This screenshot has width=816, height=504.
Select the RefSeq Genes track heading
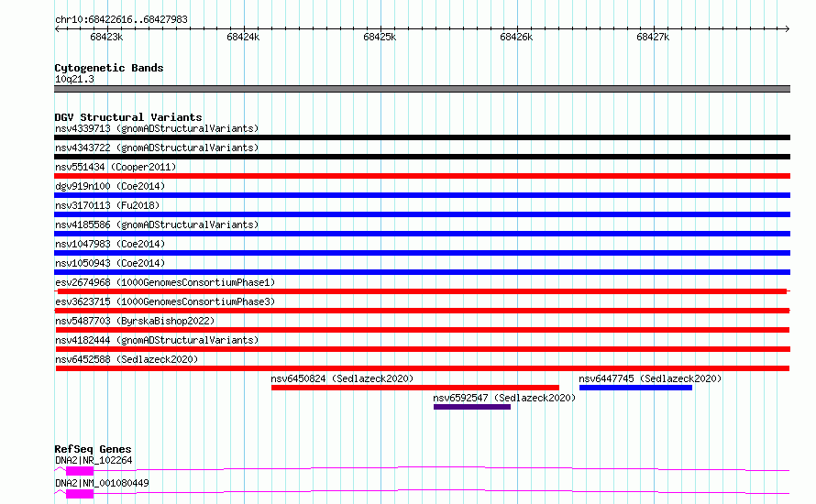[93, 449]
